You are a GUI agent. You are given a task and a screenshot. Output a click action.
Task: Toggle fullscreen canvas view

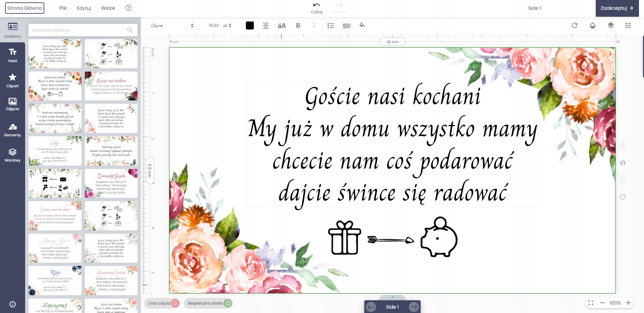coord(591,303)
